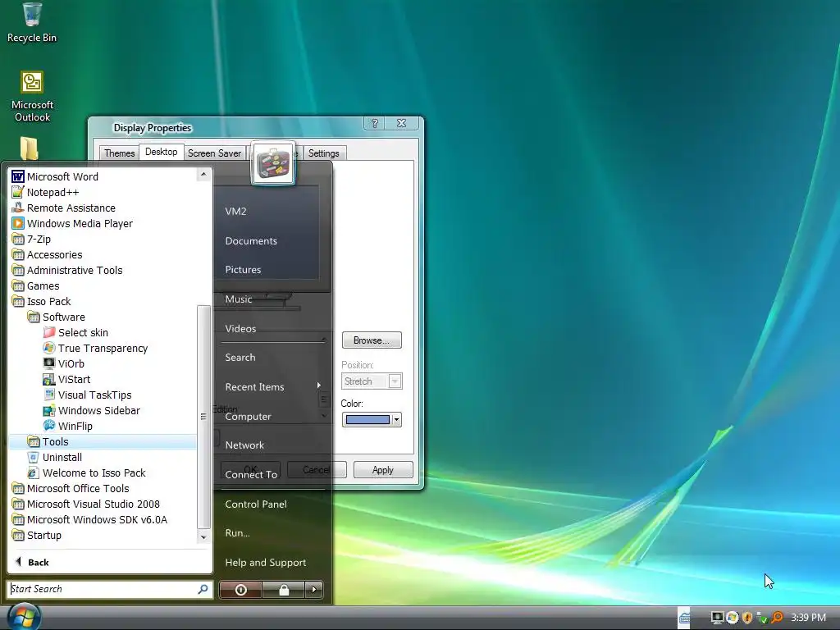Open Help and Support

(266, 563)
